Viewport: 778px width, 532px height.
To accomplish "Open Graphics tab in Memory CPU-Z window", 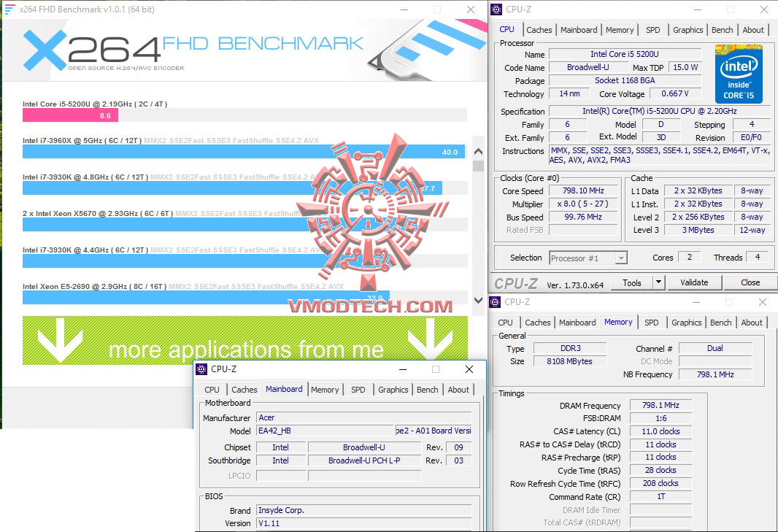I will (x=686, y=323).
